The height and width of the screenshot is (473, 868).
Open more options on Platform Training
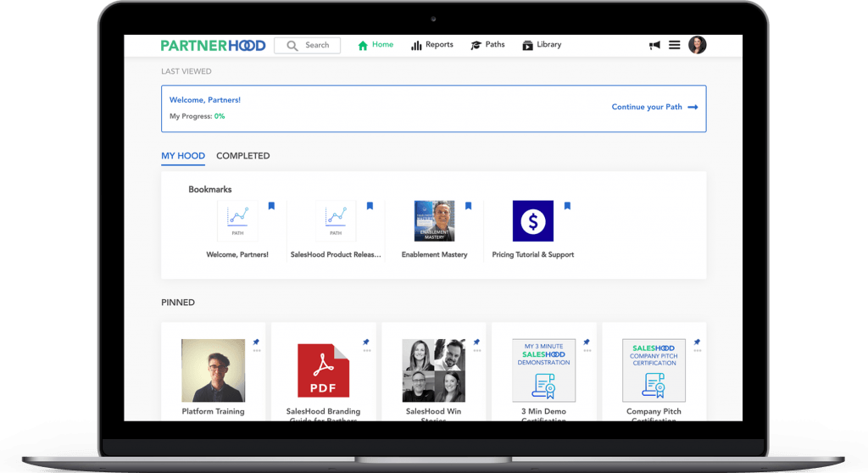pyautogui.click(x=257, y=351)
